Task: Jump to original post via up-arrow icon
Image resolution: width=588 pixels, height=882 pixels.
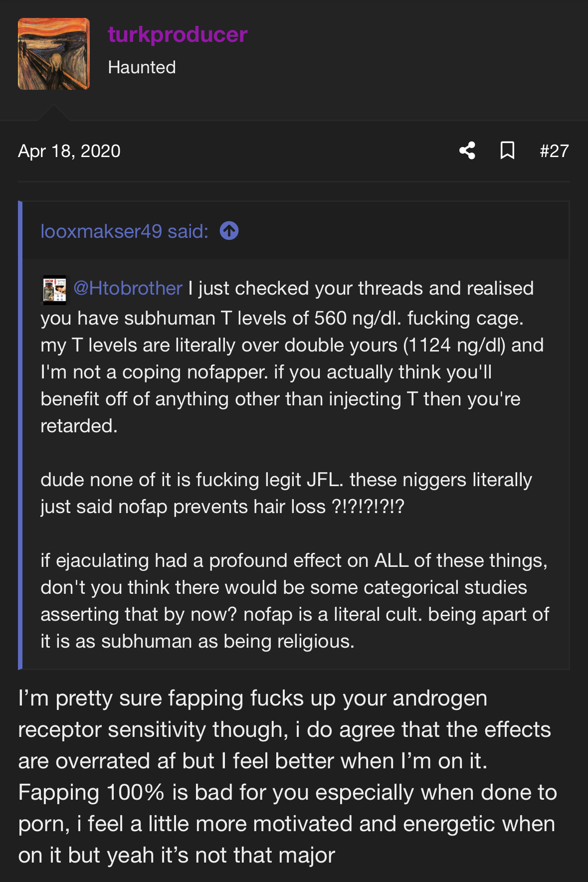Action: point(229,231)
